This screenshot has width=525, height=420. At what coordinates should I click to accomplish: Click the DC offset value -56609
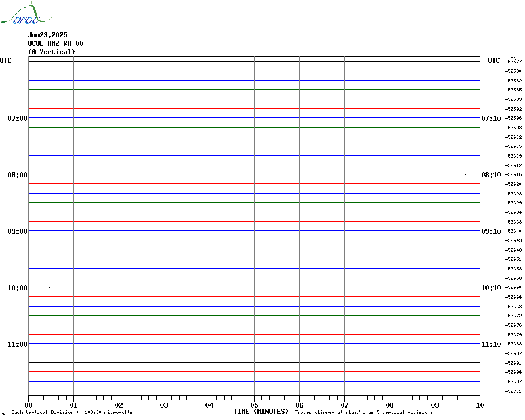tap(513, 156)
